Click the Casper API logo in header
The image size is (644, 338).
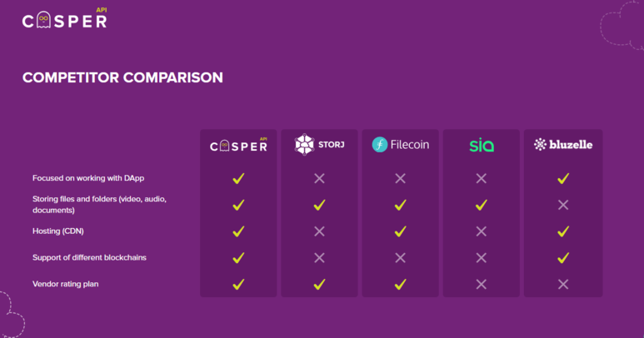(64, 20)
